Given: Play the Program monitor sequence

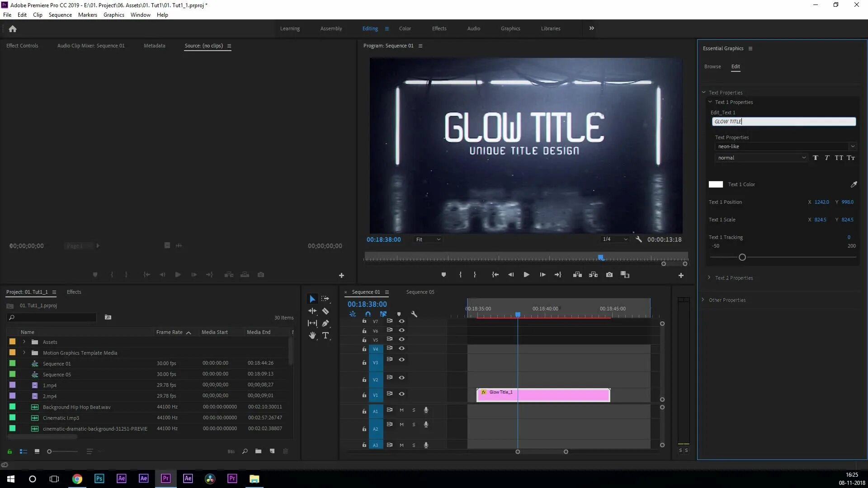Looking at the screenshot, I should click(526, 275).
